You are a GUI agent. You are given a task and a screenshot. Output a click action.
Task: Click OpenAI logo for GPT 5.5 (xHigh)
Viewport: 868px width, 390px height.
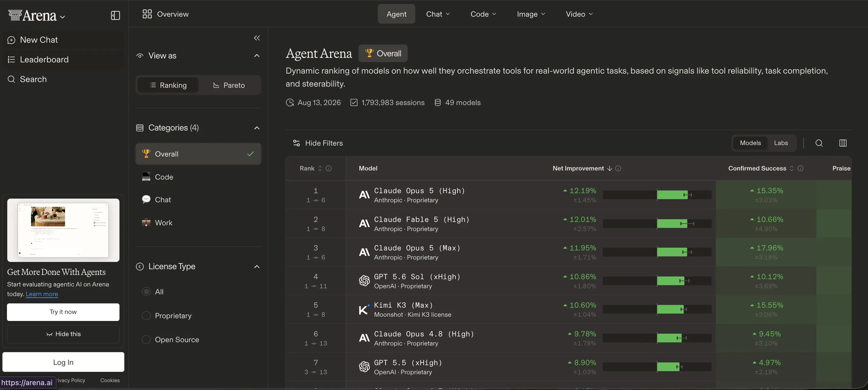pyautogui.click(x=364, y=367)
